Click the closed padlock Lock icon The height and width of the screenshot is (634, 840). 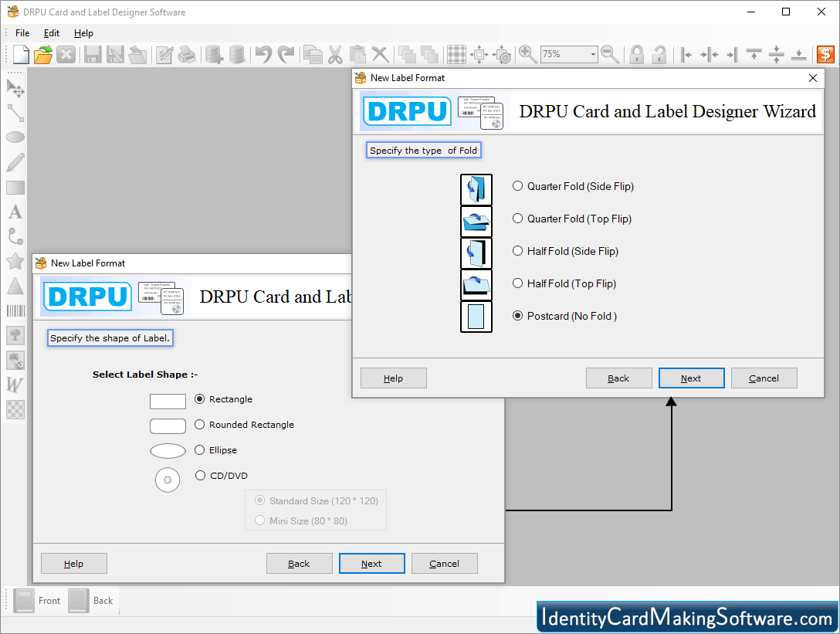coord(636,54)
